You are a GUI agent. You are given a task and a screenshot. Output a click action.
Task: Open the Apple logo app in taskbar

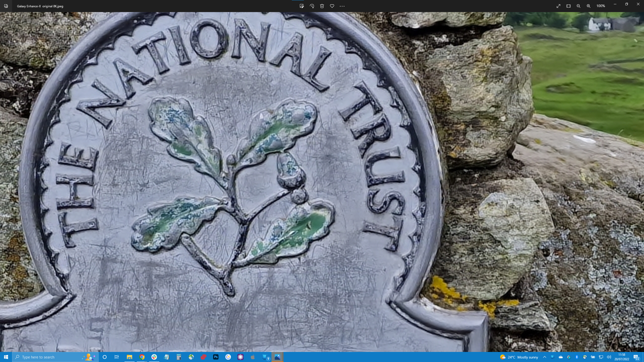coord(253,357)
